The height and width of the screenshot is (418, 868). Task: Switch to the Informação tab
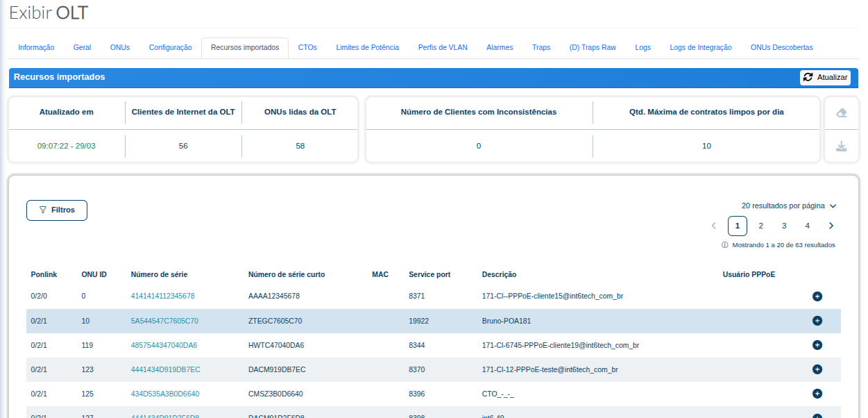36,48
